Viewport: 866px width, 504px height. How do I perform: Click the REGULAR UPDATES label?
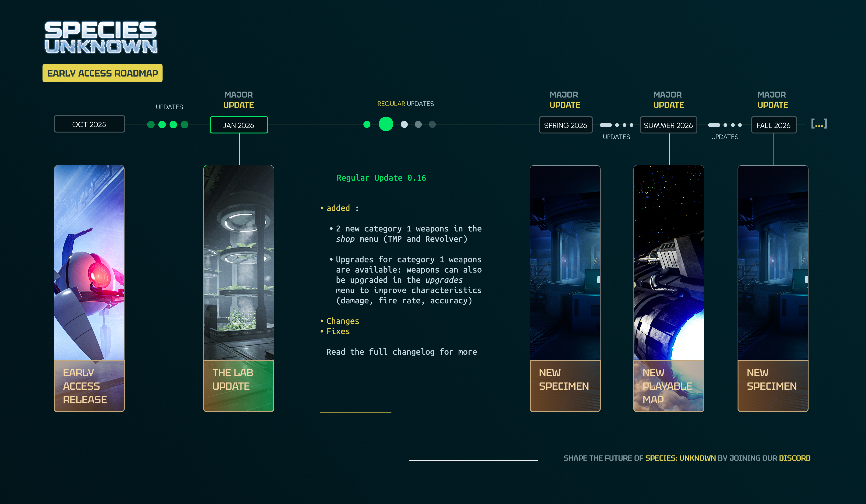click(405, 104)
